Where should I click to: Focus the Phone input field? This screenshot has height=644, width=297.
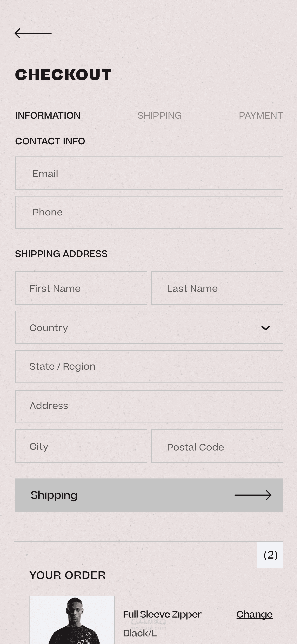[149, 213]
